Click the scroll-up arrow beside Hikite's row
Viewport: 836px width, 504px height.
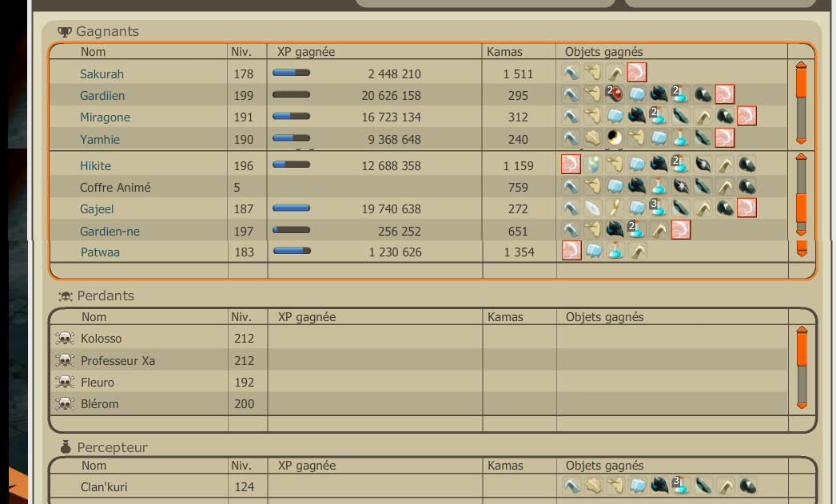(x=801, y=157)
